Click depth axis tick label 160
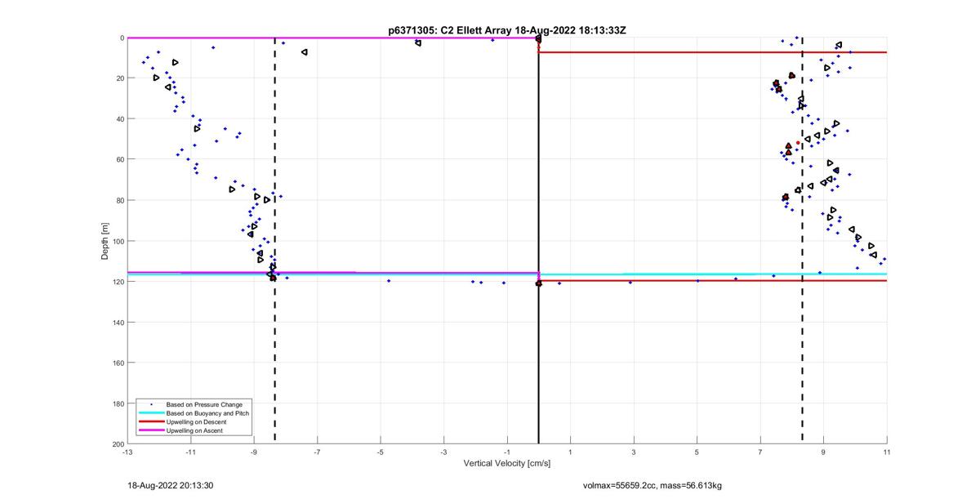The height and width of the screenshot is (499, 980). coord(117,363)
